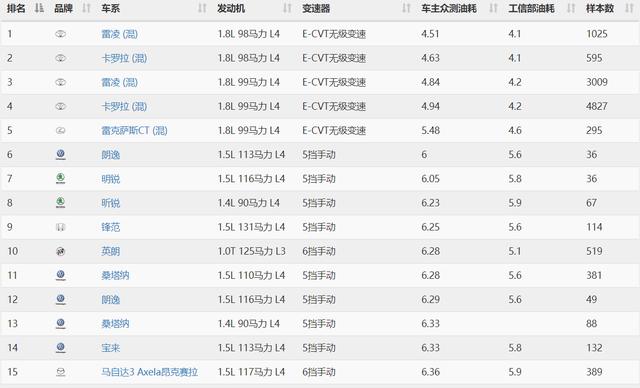The height and width of the screenshot is (388, 640).
Task: Click the 品牌 column header text
Action: 63,8
